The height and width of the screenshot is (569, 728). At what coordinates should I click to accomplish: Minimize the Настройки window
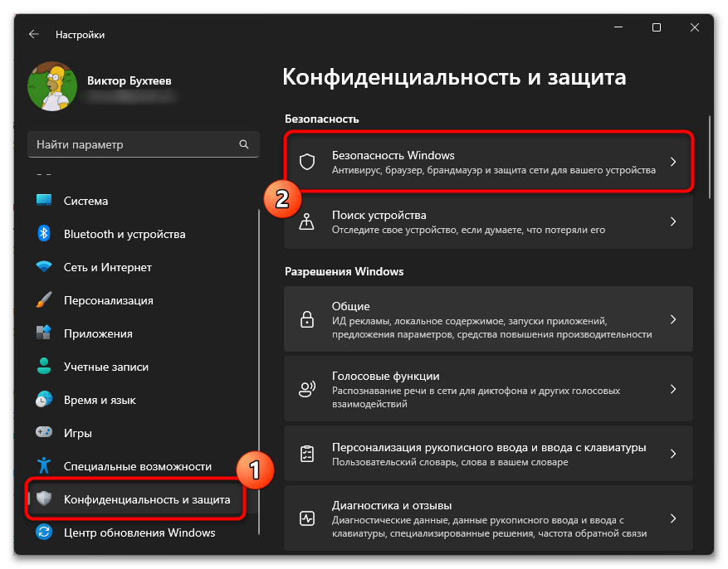tap(618, 27)
